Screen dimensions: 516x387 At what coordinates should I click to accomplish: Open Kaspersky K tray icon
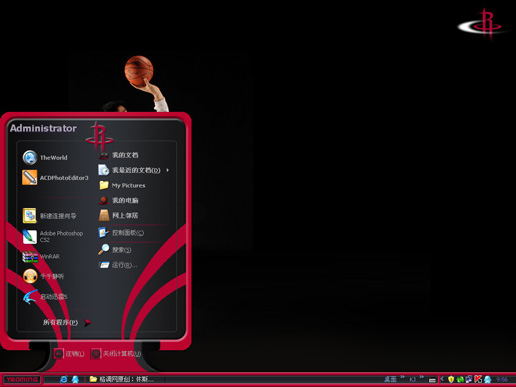coord(478,379)
